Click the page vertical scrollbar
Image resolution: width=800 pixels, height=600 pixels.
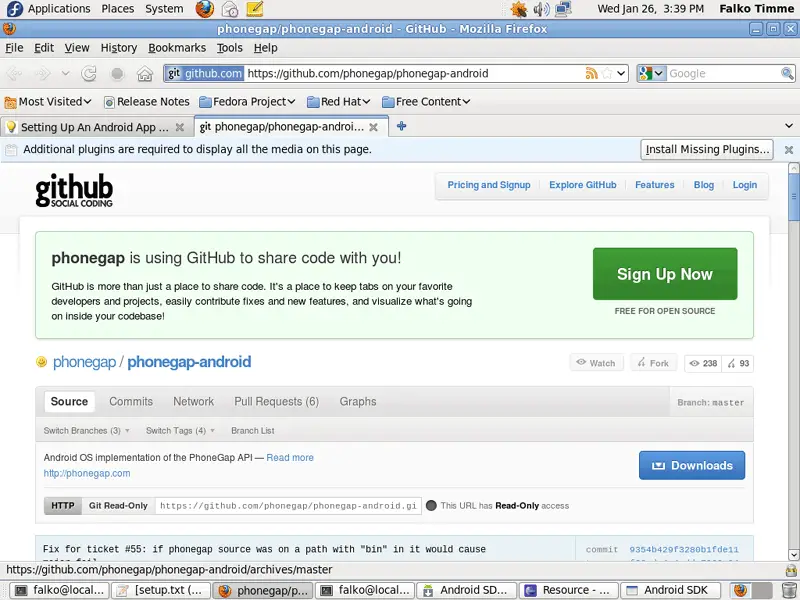793,361
